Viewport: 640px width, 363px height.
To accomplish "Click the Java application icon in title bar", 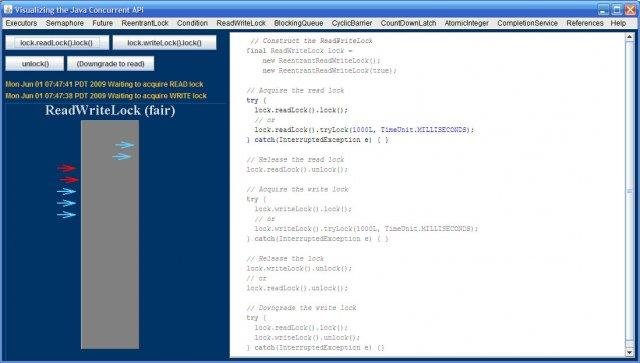I will (8, 9).
